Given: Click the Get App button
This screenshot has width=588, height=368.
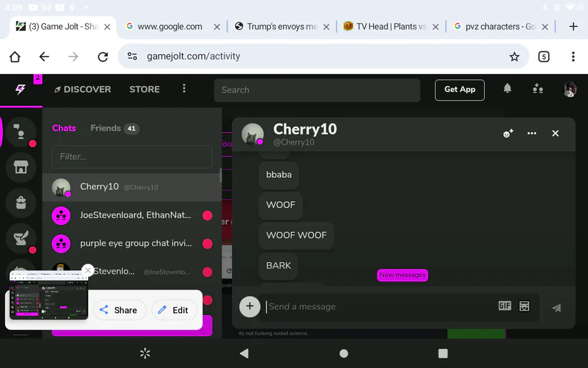Looking at the screenshot, I should pyautogui.click(x=460, y=90).
